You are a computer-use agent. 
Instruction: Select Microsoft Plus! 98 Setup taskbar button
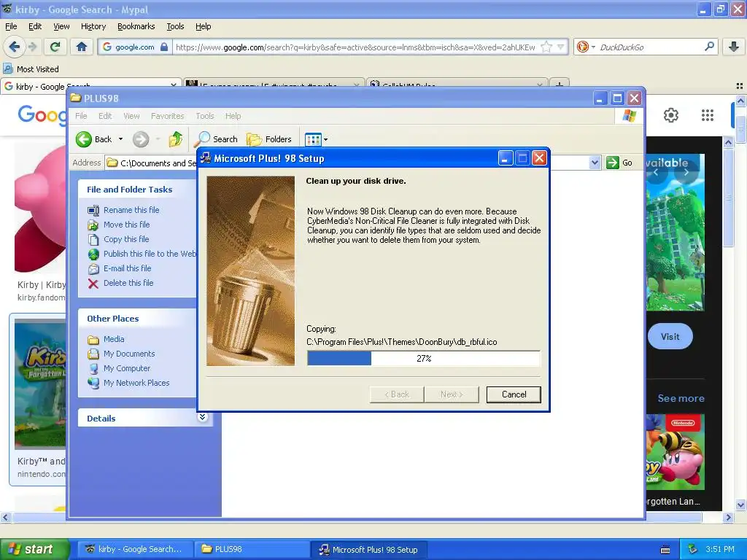click(368, 549)
